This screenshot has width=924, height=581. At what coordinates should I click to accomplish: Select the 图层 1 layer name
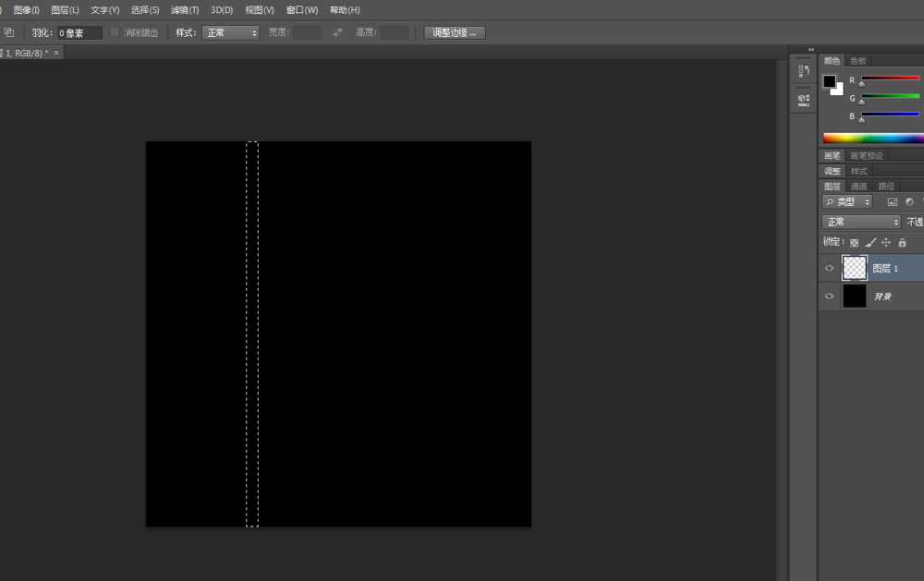click(885, 269)
